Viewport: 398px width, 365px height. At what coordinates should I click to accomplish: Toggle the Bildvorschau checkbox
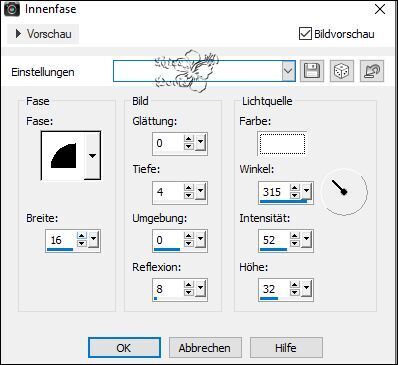tap(305, 34)
